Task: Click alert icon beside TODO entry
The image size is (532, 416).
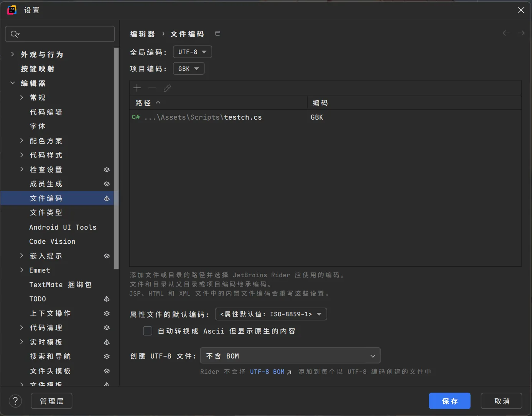Action: pos(107,299)
